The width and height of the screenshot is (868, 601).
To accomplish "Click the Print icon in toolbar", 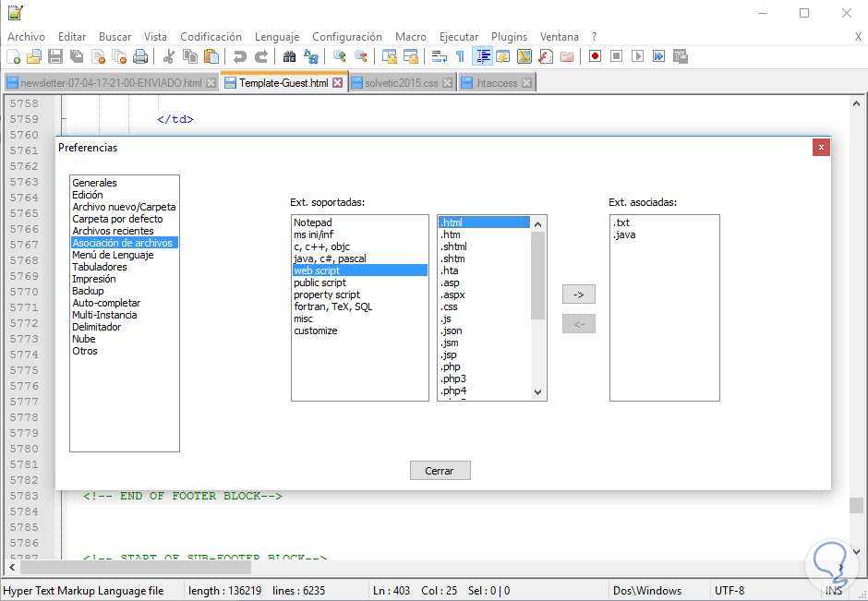I will click(x=139, y=56).
